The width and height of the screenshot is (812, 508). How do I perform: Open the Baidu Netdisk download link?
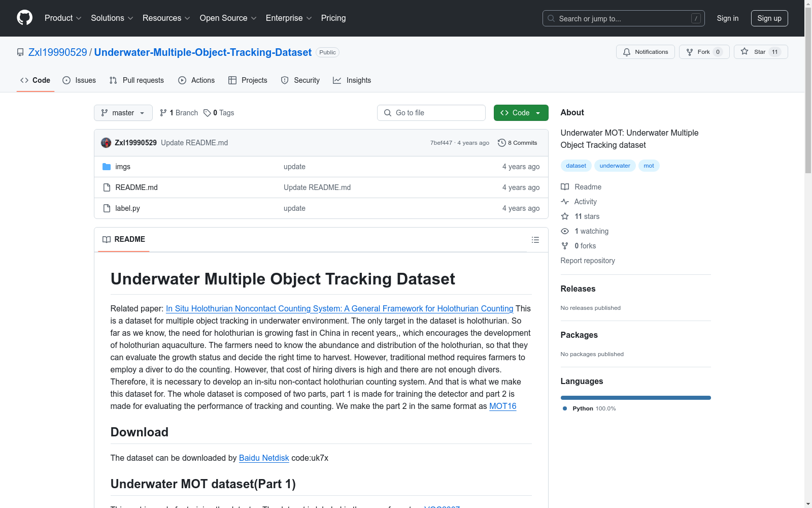click(263, 458)
